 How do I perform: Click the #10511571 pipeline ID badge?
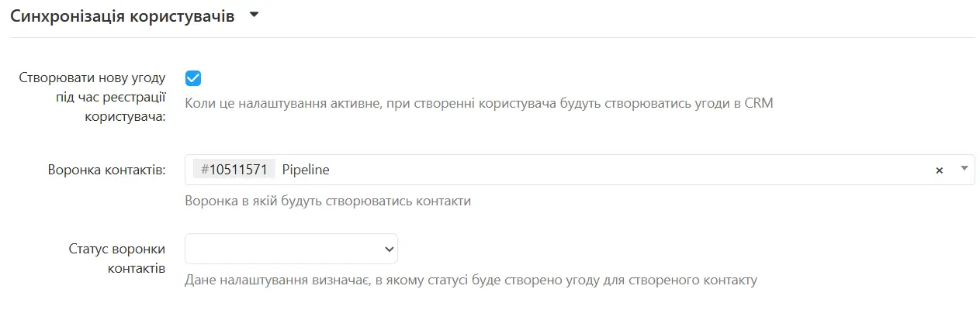tap(234, 170)
